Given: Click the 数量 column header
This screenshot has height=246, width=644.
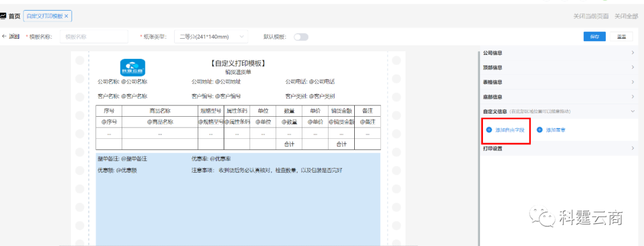Looking at the screenshot, I should point(289,111).
